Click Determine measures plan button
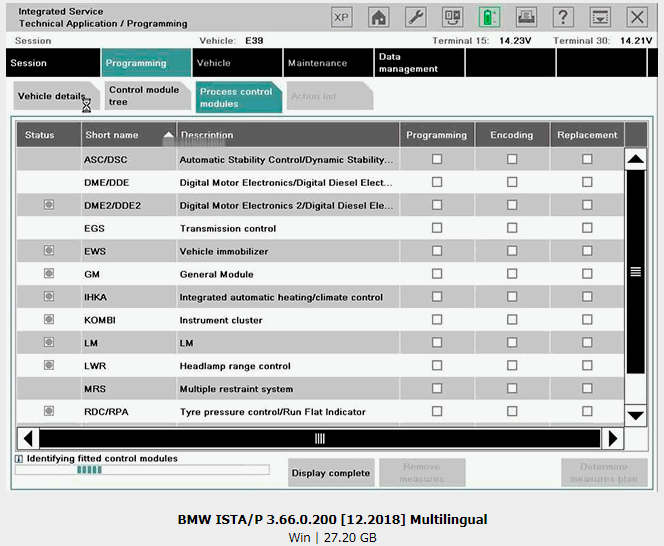Image resolution: width=664 pixels, height=546 pixels. (604, 473)
